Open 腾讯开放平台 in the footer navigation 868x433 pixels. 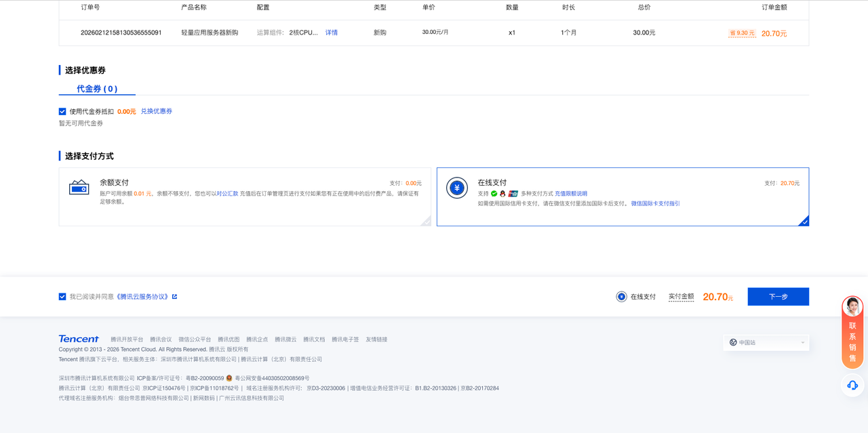(x=127, y=339)
